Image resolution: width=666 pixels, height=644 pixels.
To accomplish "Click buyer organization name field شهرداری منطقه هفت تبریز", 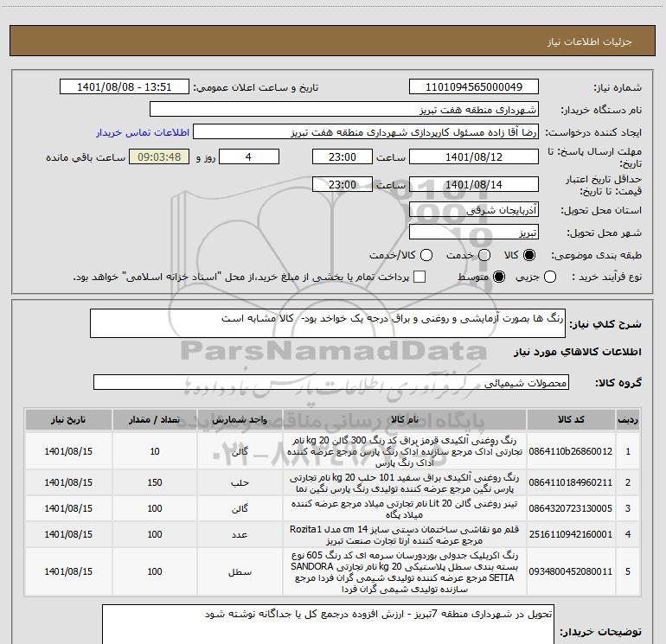I will (x=344, y=110).
